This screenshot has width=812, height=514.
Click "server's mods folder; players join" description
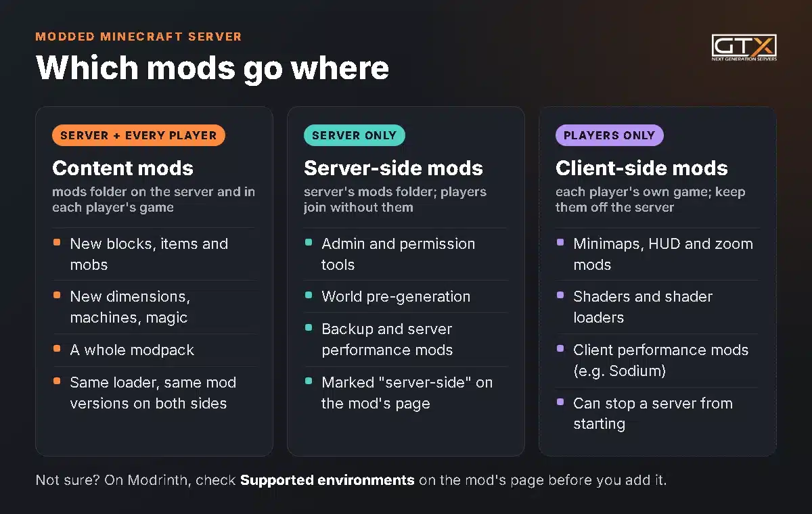tap(395, 200)
